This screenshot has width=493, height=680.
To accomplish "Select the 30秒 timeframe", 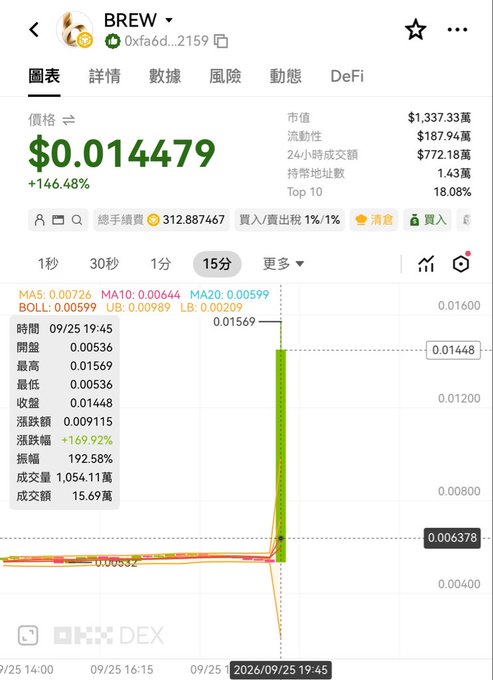I will point(104,263).
